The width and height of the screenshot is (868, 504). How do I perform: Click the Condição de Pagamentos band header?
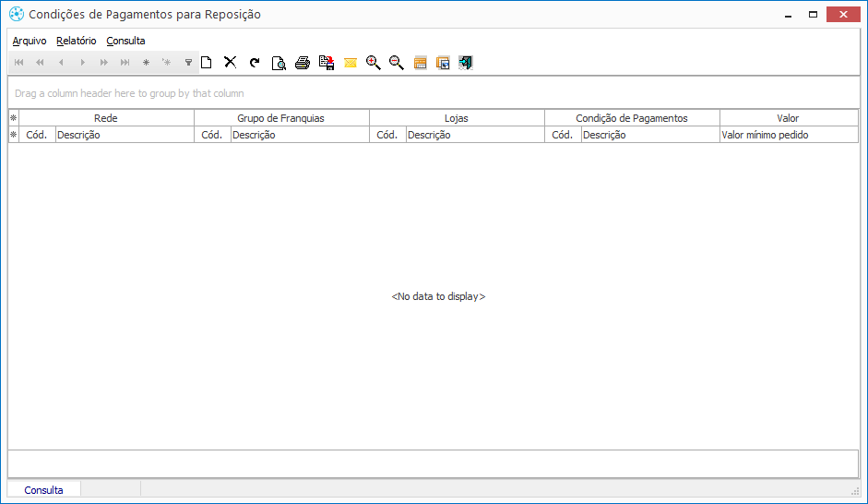coord(632,118)
